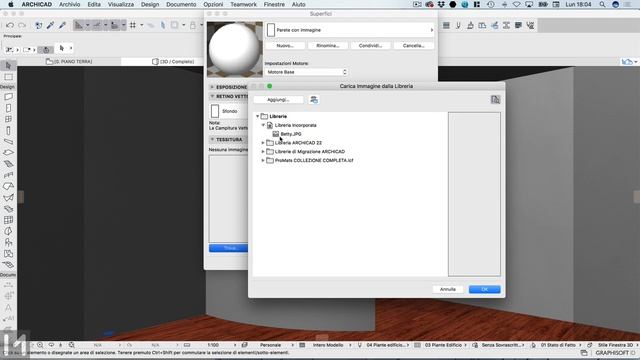Open the Archivio menu
Viewport: 640px width, 360px height.
coord(69,4)
